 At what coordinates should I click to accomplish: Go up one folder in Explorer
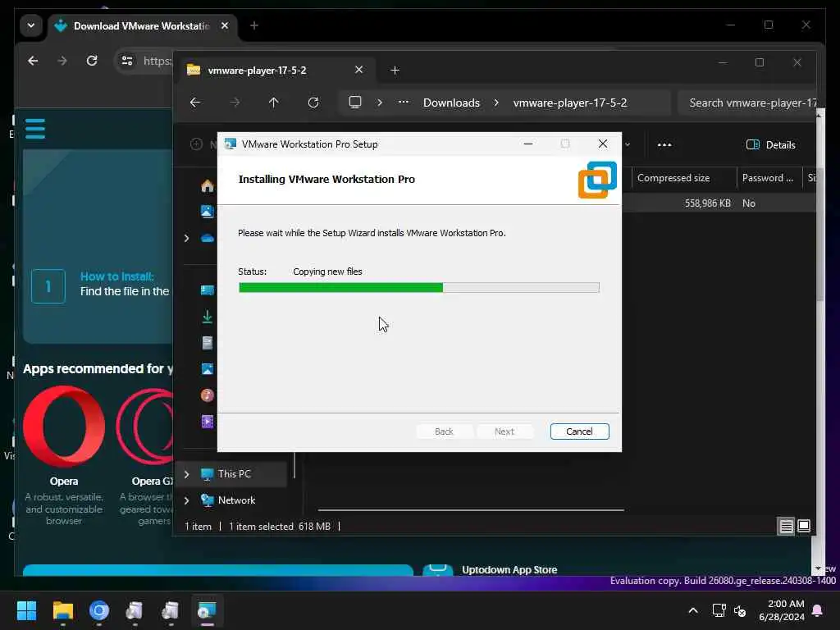[274, 103]
